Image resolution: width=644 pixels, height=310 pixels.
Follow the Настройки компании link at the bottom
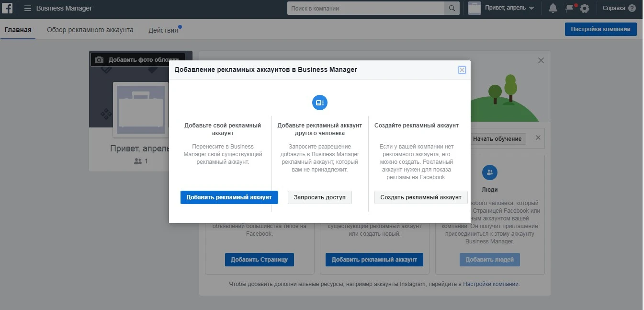[492, 284]
